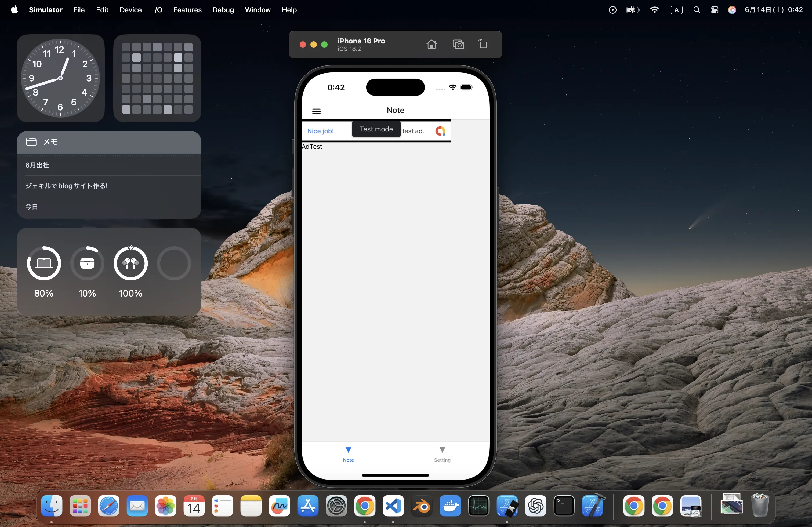Viewport: 812px width, 527px height.
Task: Open the I/O menu
Action: 157,10
